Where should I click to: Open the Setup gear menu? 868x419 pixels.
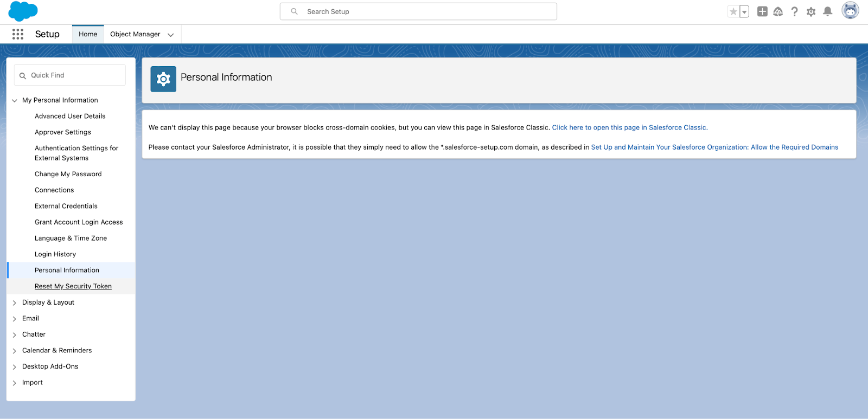811,11
